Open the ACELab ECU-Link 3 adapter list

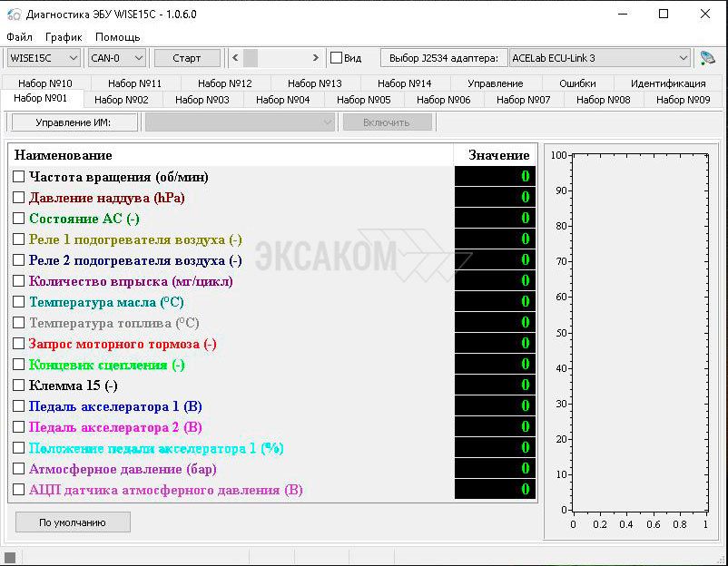(600, 58)
